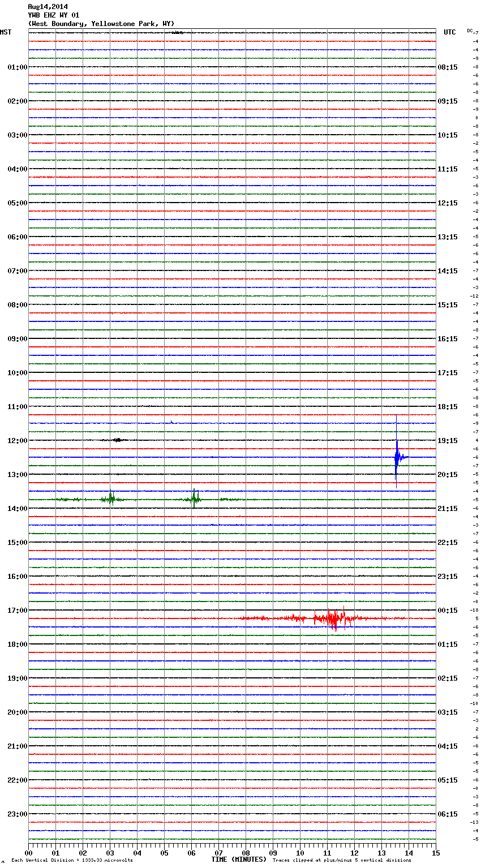Select the "05:00" MST time label

point(17,203)
